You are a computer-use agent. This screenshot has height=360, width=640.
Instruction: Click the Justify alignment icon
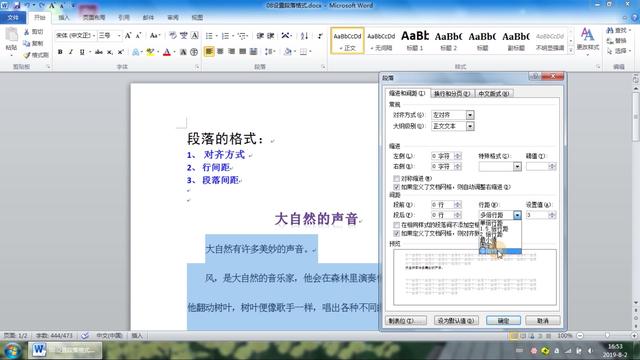pyautogui.click(x=242, y=51)
